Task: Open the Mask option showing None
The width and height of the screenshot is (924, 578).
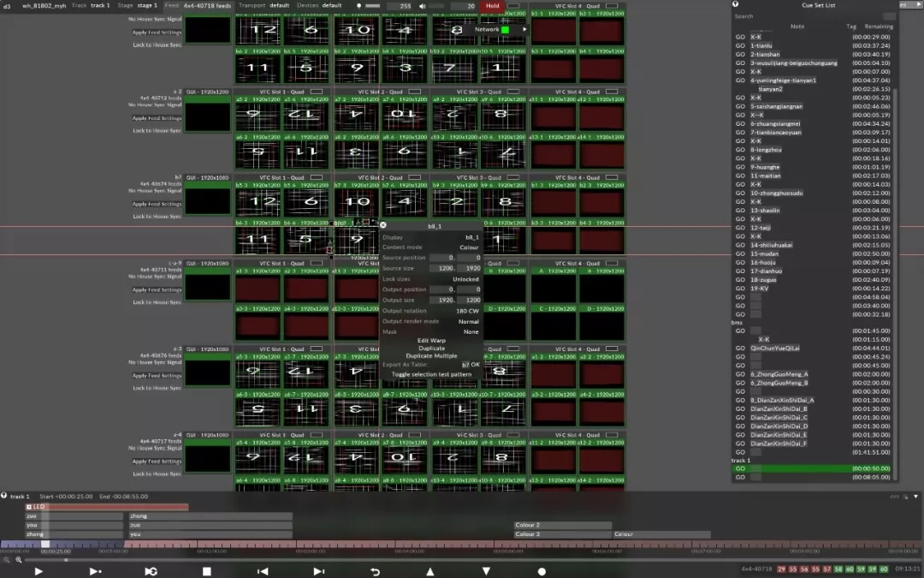Action: (471, 331)
